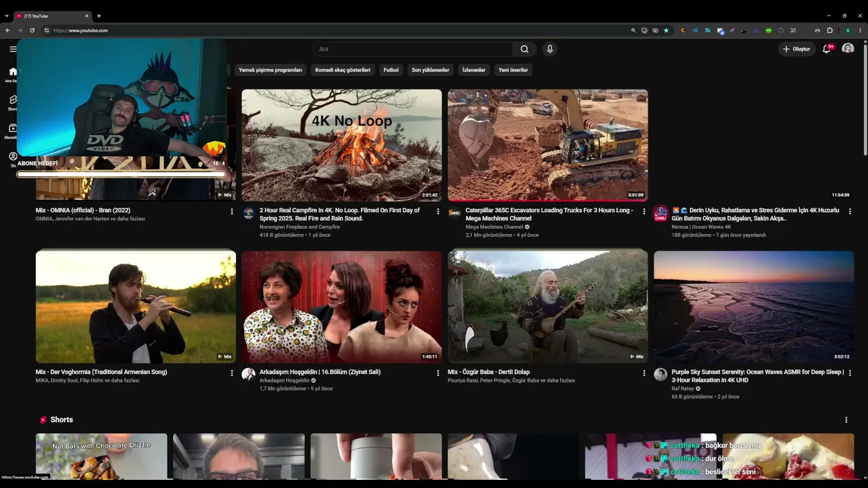Open options for Mix - Özgür Baba
Image resolution: width=868 pixels, height=488 pixels.
tap(644, 373)
